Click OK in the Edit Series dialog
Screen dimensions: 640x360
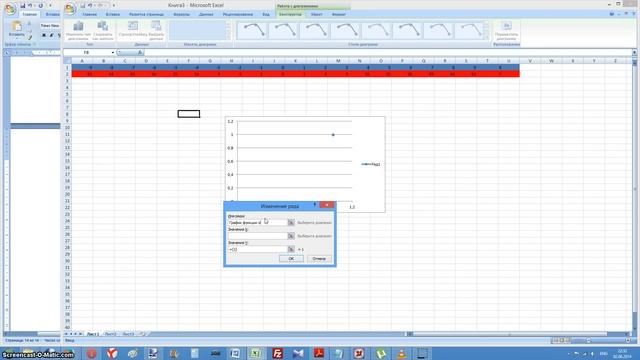291,259
